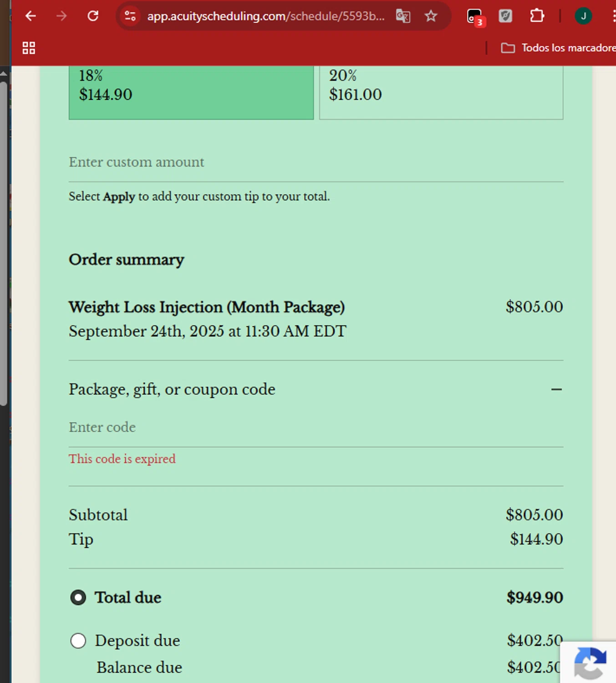Open the extensions puzzle menu
This screenshot has width=616, height=683.
[537, 16]
